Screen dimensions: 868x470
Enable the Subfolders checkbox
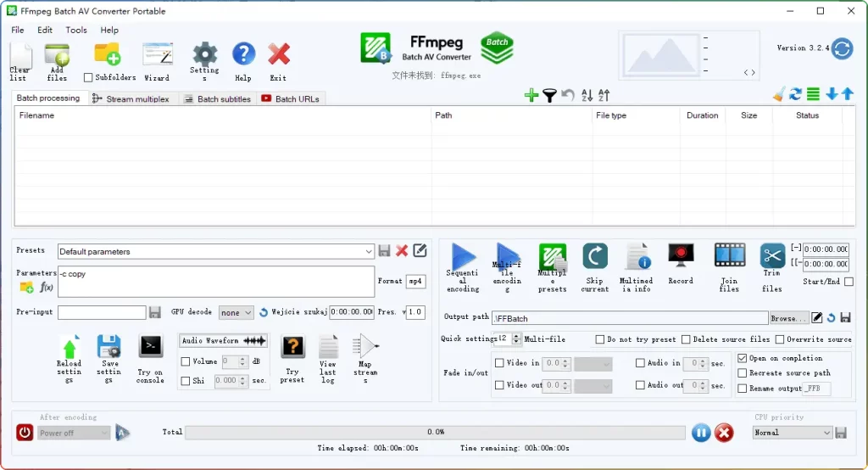[x=88, y=77]
